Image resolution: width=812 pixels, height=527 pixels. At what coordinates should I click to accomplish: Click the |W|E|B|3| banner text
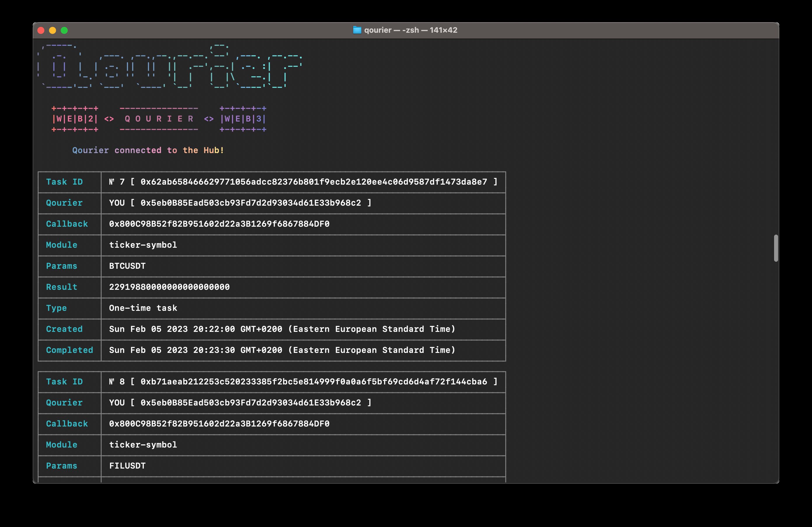243,119
